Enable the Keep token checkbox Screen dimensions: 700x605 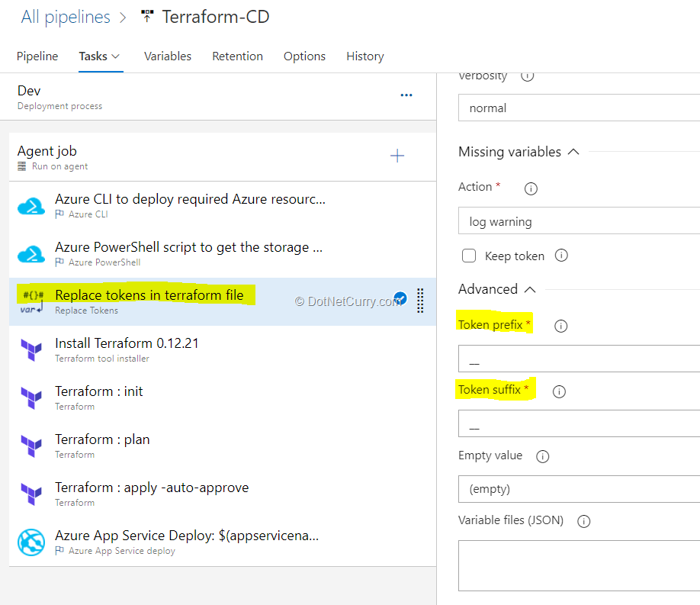coord(469,256)
